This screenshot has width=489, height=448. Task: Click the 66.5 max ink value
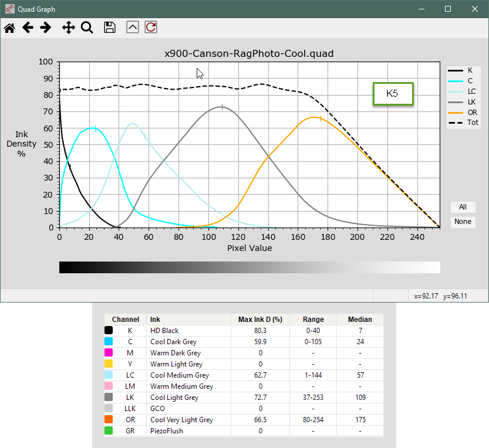click(260, 420)
